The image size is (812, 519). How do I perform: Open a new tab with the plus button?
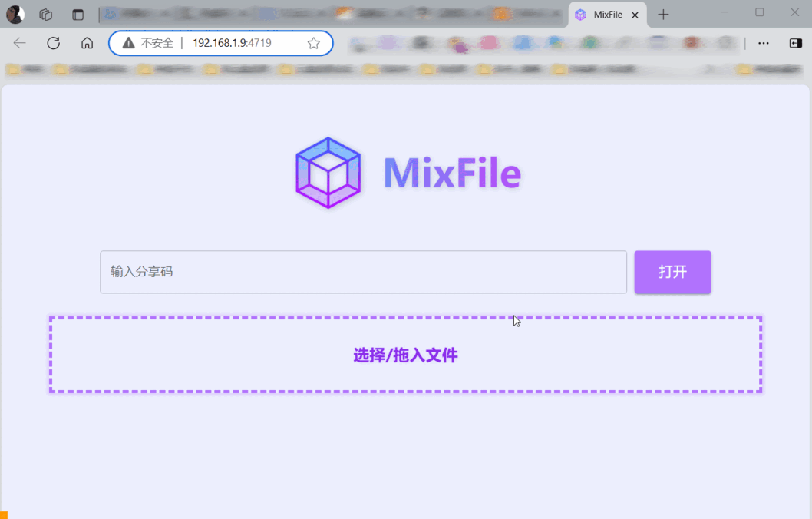(x=662, y=14)
